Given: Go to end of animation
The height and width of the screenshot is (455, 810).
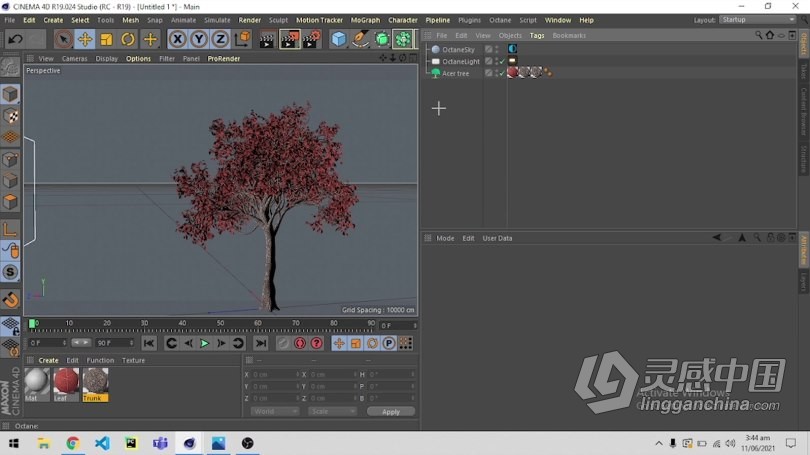Looking at the screenshot, I should point(261,343).
